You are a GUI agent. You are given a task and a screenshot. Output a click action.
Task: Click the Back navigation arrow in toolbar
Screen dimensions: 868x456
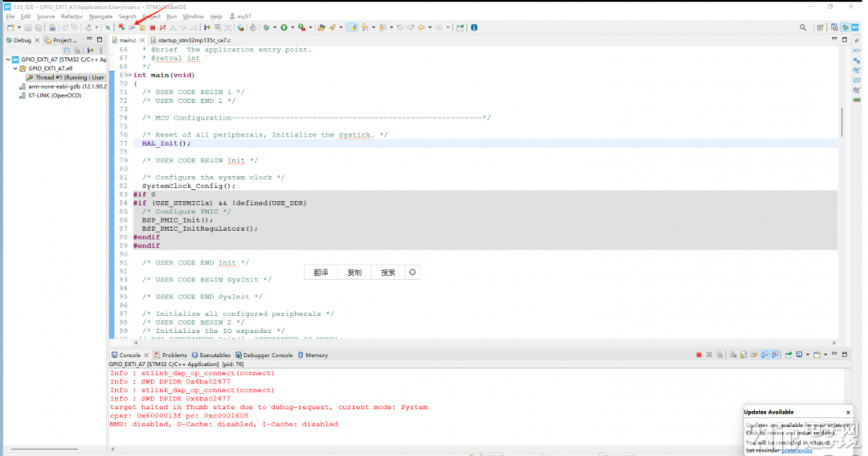coord(421,27)
